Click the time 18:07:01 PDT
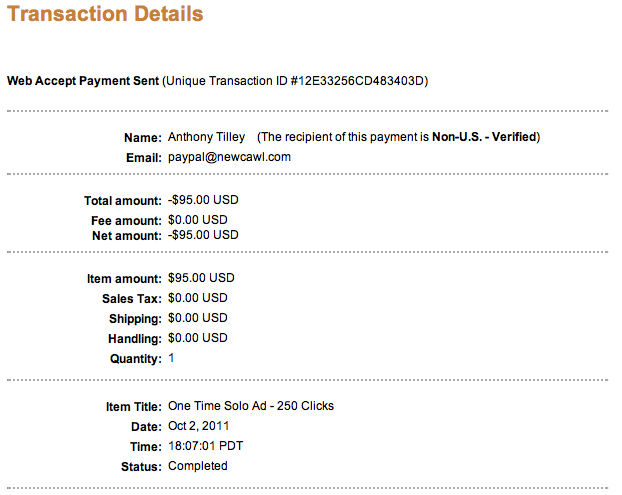Screen dimensions: 622x495 [x=207, y=446]
